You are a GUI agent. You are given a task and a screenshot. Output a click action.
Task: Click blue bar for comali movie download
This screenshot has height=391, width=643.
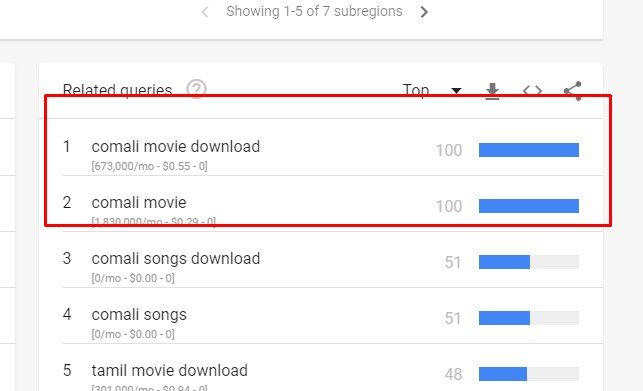529,150
